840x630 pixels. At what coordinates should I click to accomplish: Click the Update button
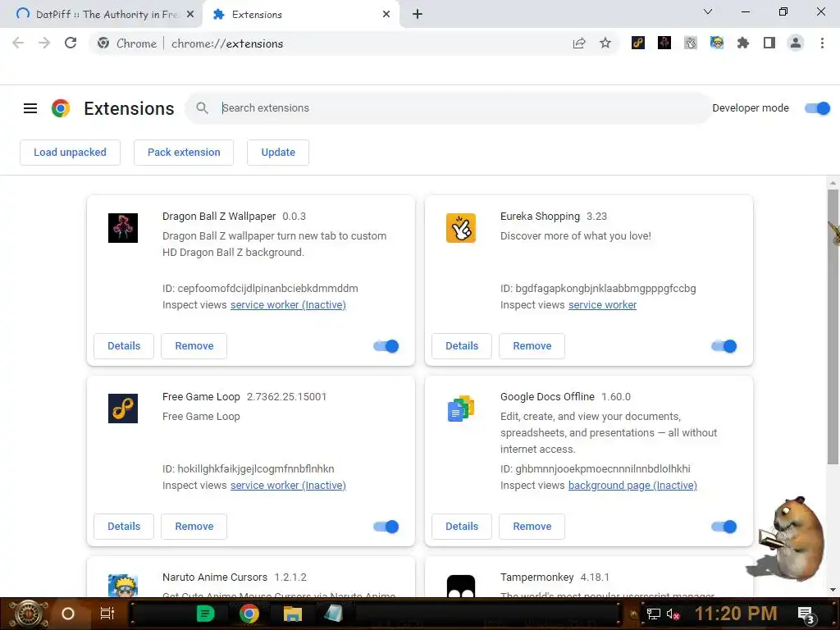[278, 153]
